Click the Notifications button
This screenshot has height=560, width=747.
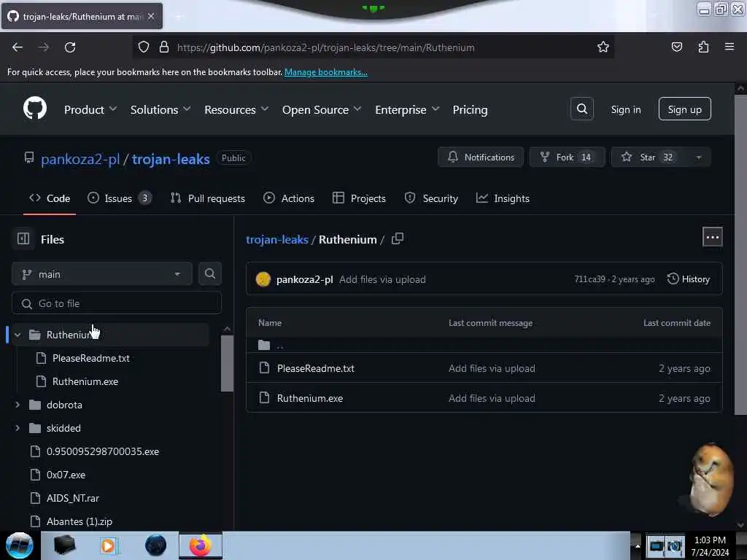click(x=481, y=157)
